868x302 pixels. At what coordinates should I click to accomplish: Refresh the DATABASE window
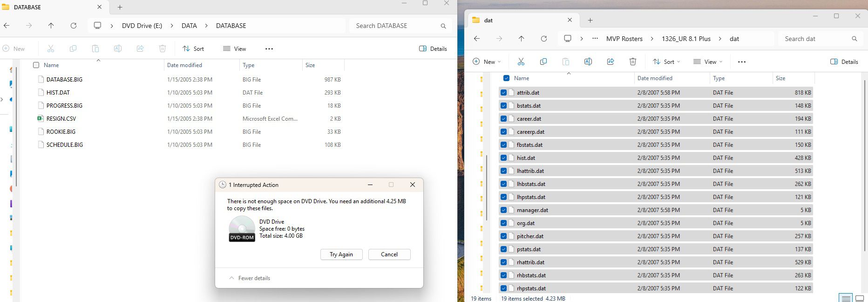tap(74, 26)
